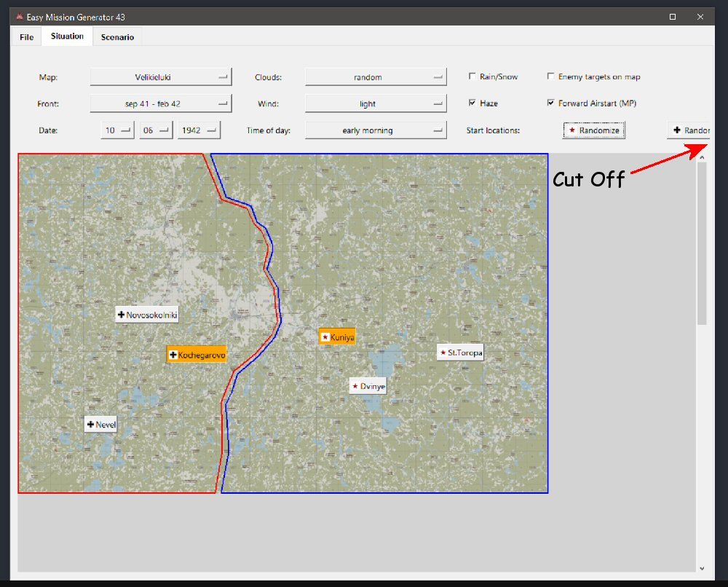Select the Kochegarovo airfield marker
Screen dimensions: 728x587
point(197,355)
